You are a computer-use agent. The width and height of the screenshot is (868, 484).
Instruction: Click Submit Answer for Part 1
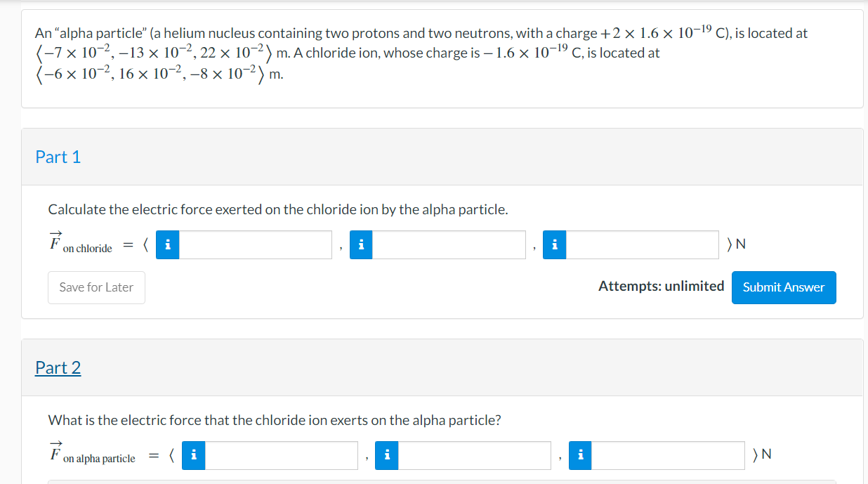click(784, 287)
